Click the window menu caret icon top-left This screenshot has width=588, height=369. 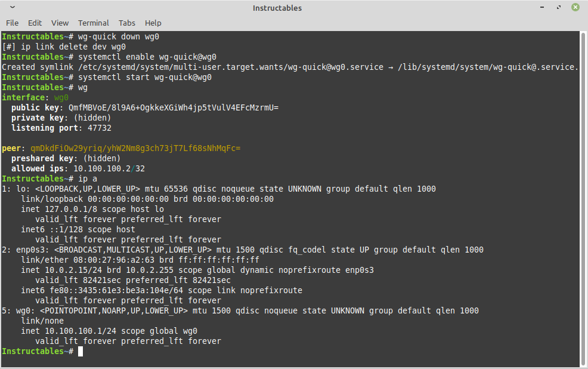12,8
